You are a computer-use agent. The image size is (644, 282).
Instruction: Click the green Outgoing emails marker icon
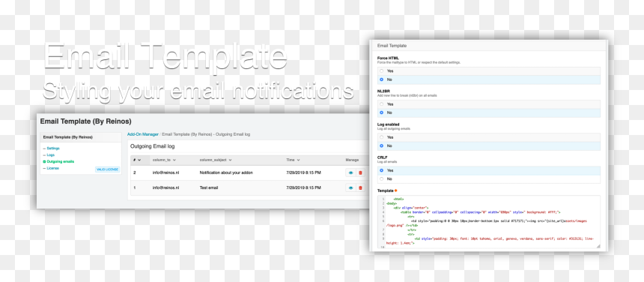click(44, 161)
